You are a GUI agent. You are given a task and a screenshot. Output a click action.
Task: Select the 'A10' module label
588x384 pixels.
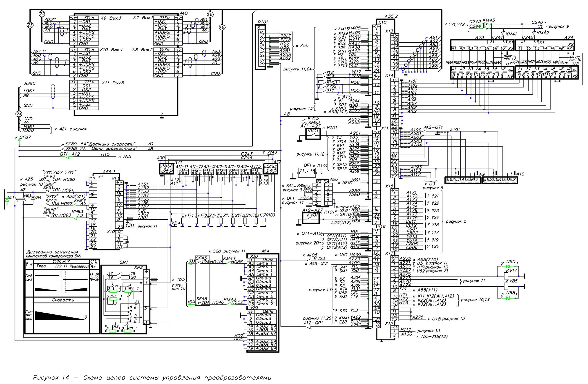pos(520,174)
